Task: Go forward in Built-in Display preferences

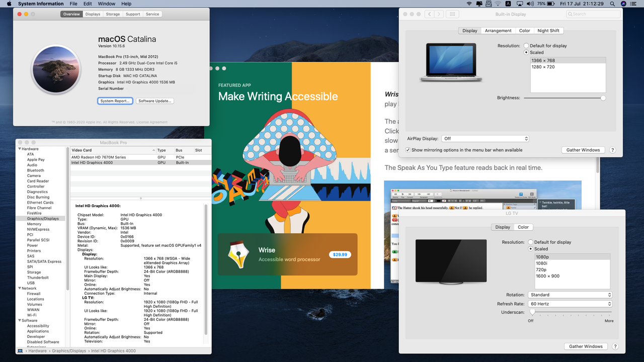Action: [x=439, y=14]
